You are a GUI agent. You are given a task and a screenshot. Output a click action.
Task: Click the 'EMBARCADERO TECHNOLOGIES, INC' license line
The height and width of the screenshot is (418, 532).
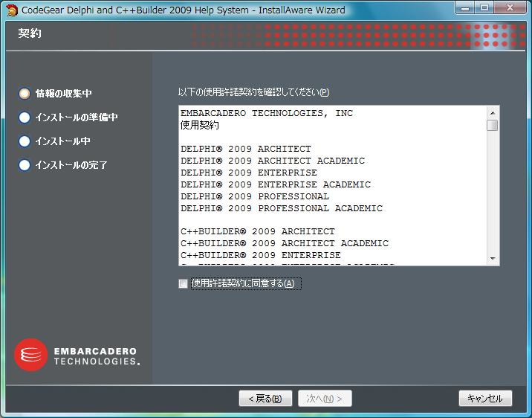pos(267,113)
